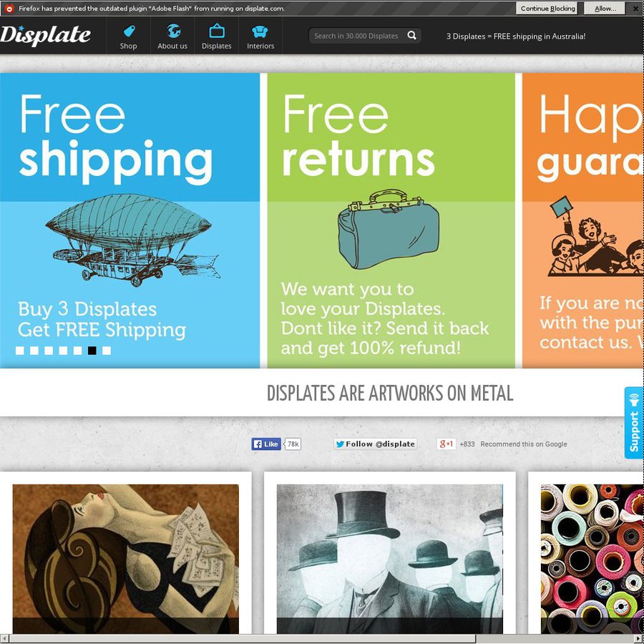Select the last slide indicator dot
Image resolution: width=644 pixels, height=644 pixels.
pos(107,351)
